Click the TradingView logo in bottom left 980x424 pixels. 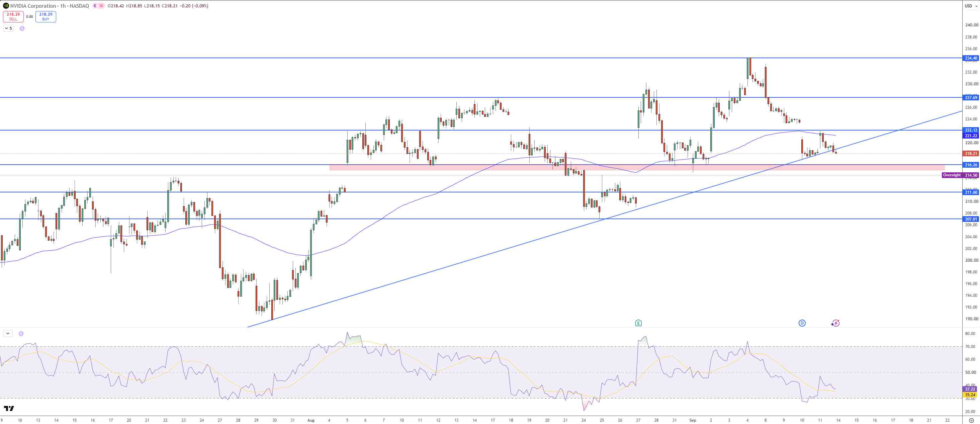point(9,408)
